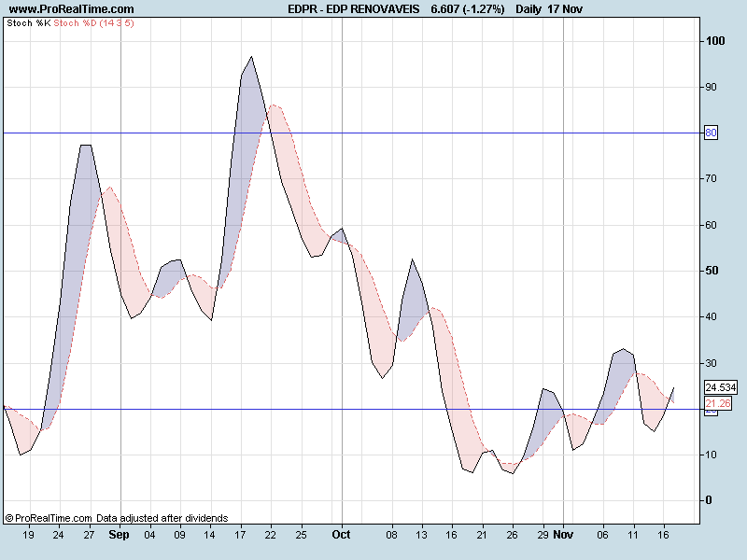Click the Oct month label on date axis
This screenshot has height=560, width=747.
click(x=341, y=534)
